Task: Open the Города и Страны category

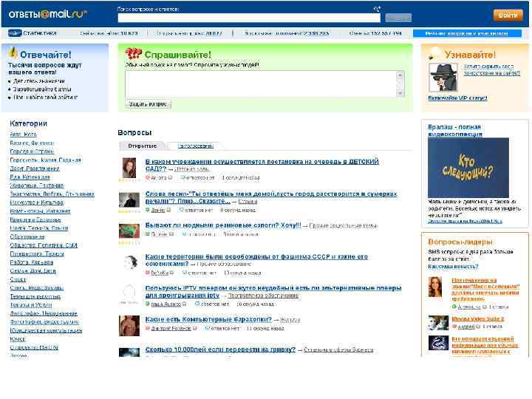Action: click(32, 151)
